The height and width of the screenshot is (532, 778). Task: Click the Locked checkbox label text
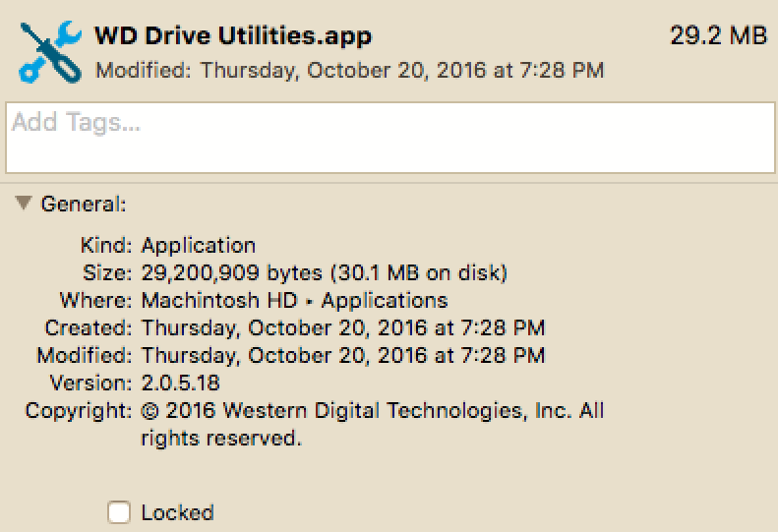pos(177,512)
